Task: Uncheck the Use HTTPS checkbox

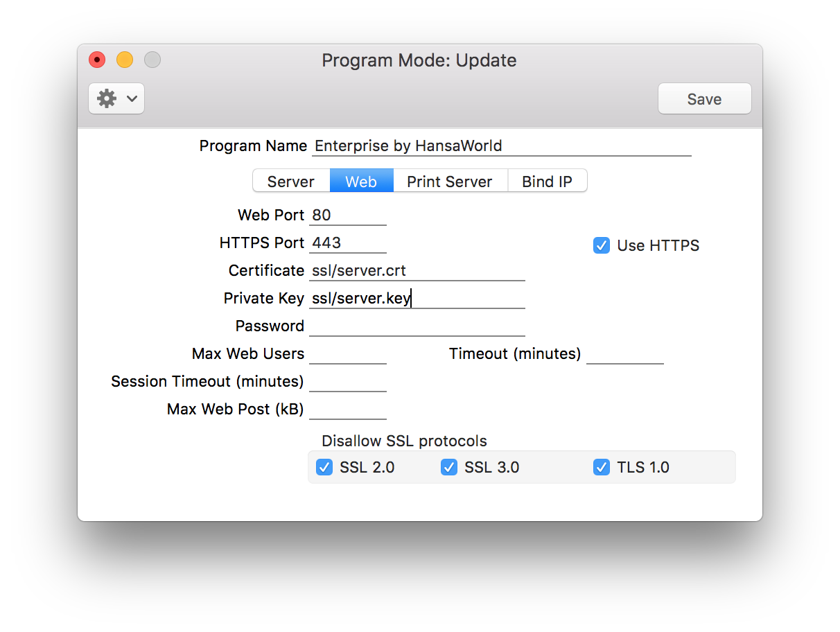Action: point(602,245)
